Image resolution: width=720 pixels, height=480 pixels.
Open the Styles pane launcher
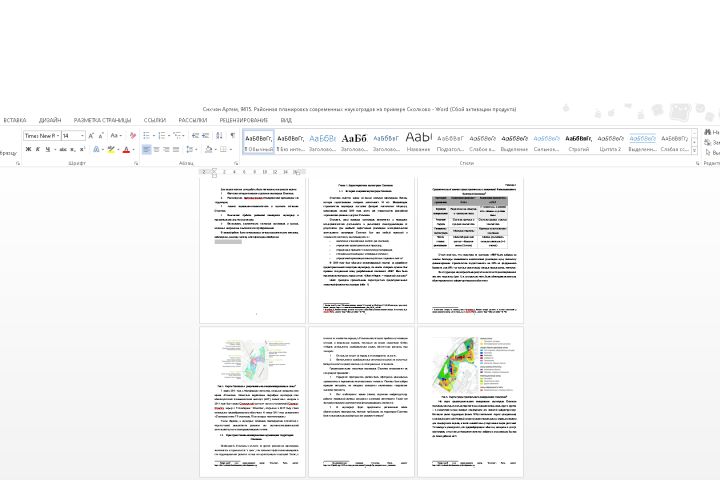698,163
